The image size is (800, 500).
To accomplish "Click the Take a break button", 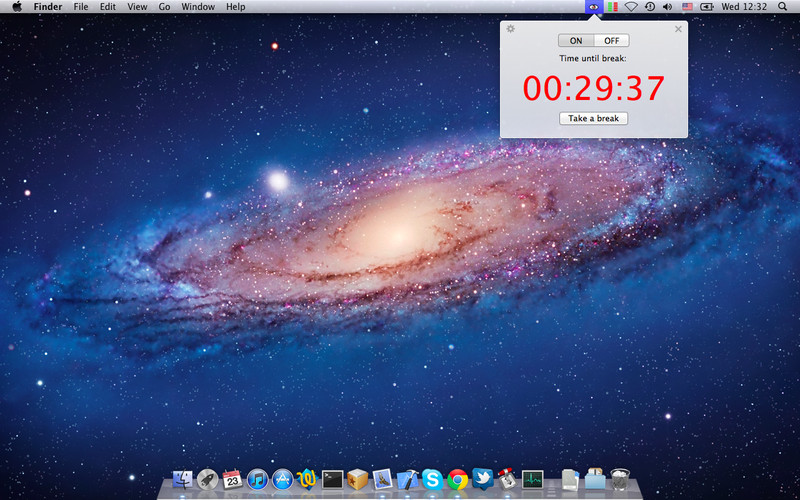I will point(594,118).
